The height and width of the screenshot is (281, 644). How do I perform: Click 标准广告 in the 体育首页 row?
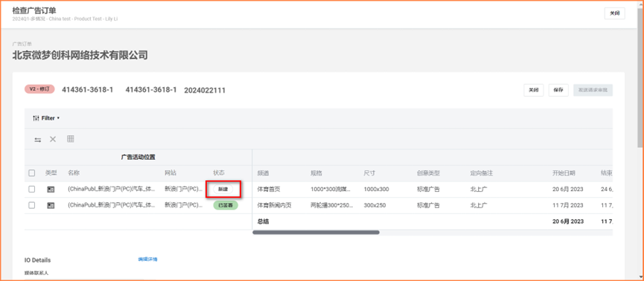(428, 190)
